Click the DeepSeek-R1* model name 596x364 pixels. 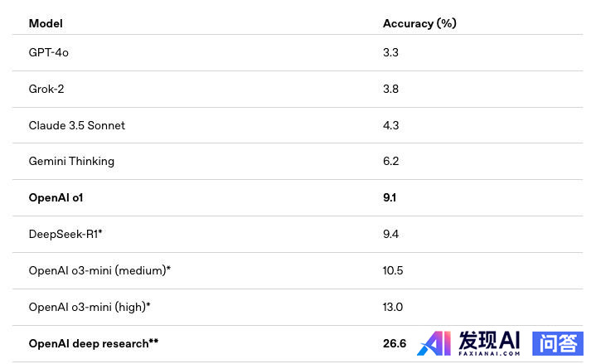coord(65,234)
